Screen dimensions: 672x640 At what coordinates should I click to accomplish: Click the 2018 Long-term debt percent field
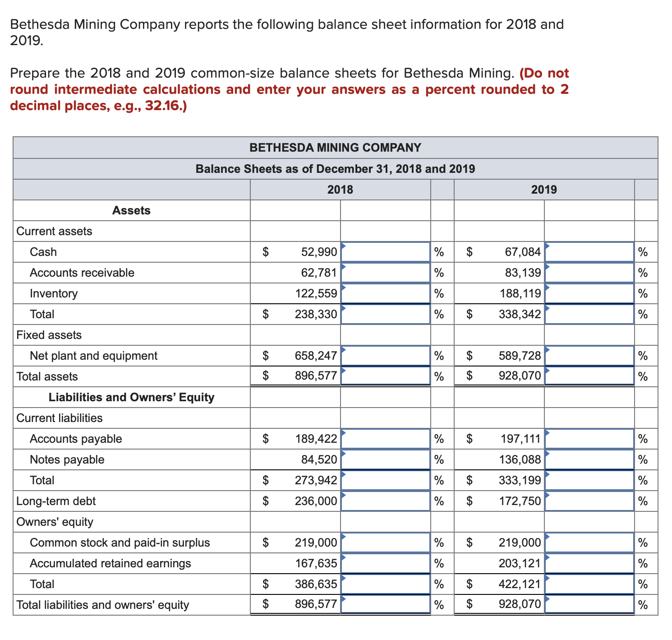[x=386, y=501]
